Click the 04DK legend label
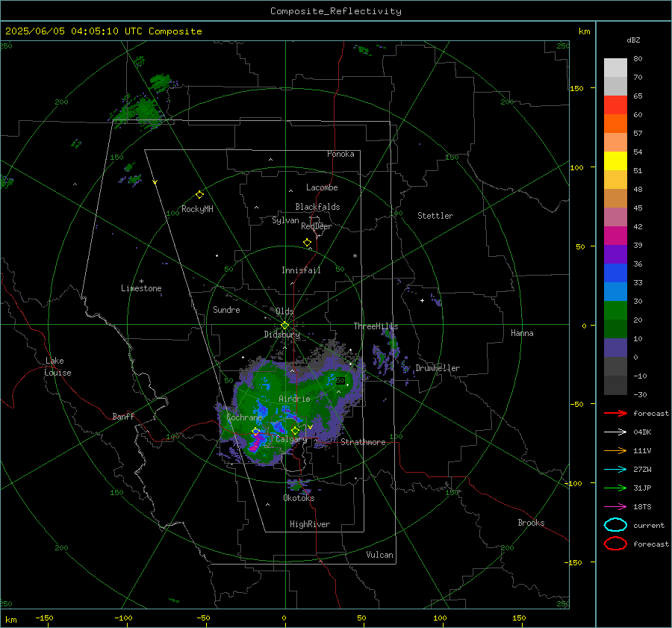This screenshot has height=628, width=672. point(642,432)
